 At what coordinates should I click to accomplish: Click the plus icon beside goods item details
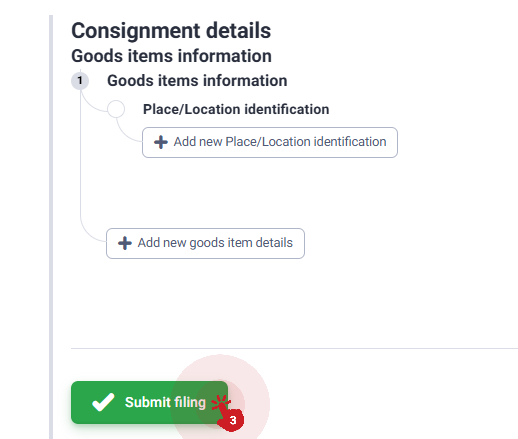[x=125, y=243]
